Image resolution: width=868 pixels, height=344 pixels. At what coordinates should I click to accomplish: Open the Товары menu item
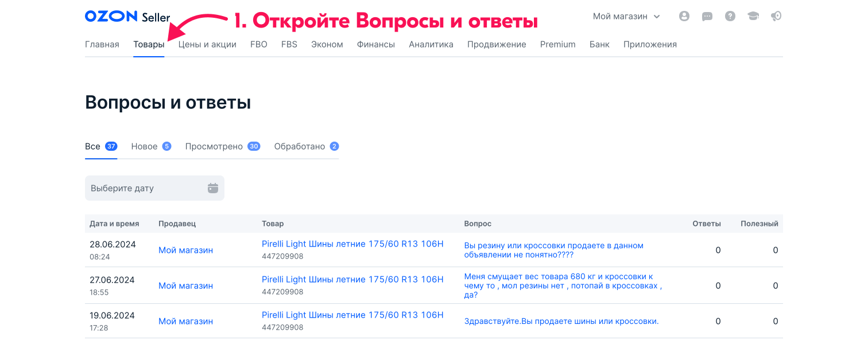point(149,44)
